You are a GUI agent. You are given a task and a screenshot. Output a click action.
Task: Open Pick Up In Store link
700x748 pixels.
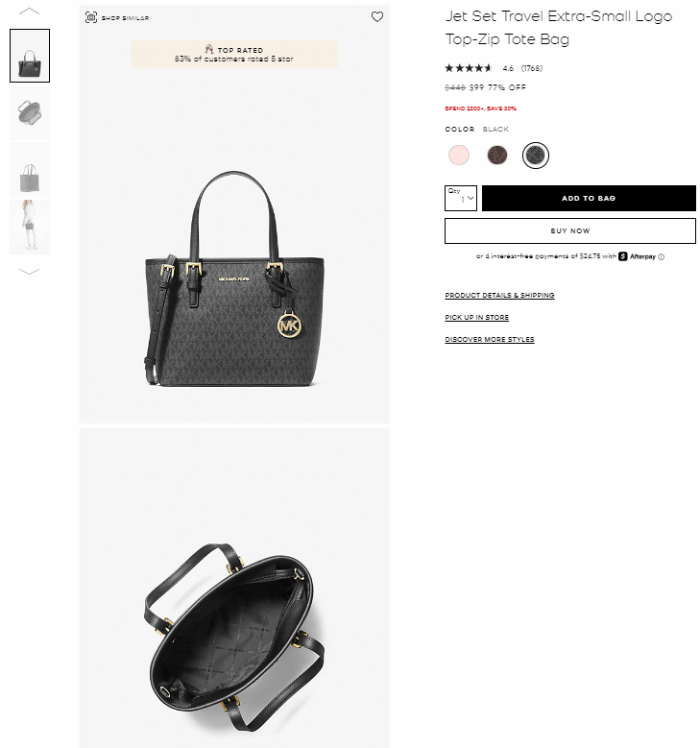476,317
